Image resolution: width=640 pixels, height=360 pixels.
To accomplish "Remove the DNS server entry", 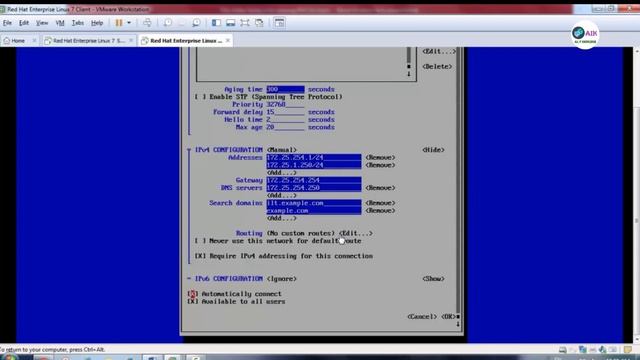I will click(380, 188).
